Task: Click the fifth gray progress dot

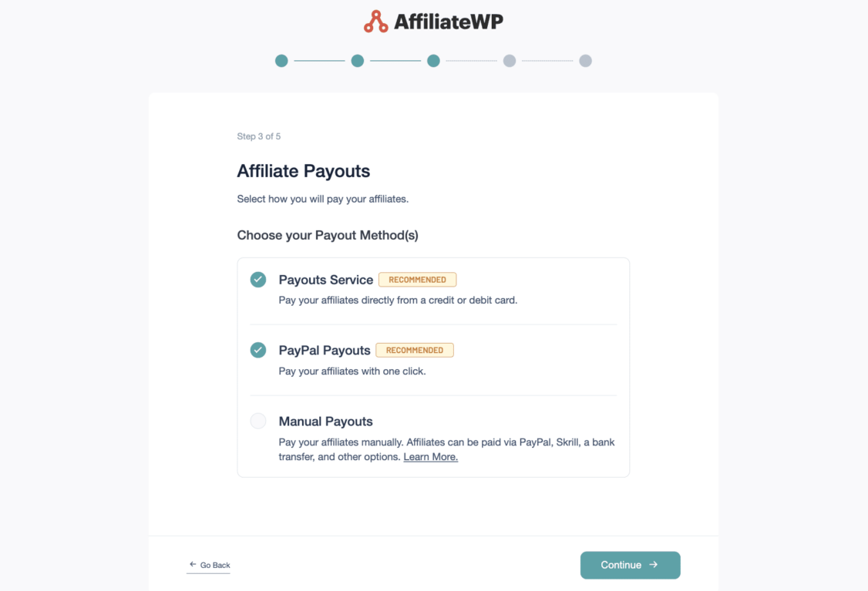Action: (585, 60)
